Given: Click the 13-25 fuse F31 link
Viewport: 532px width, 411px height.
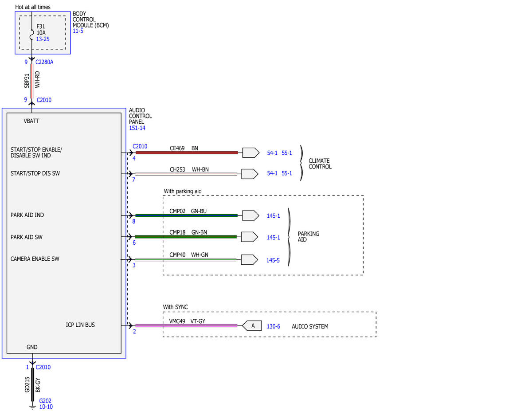Looking at the screenshot, I should (x=43, y=39).
